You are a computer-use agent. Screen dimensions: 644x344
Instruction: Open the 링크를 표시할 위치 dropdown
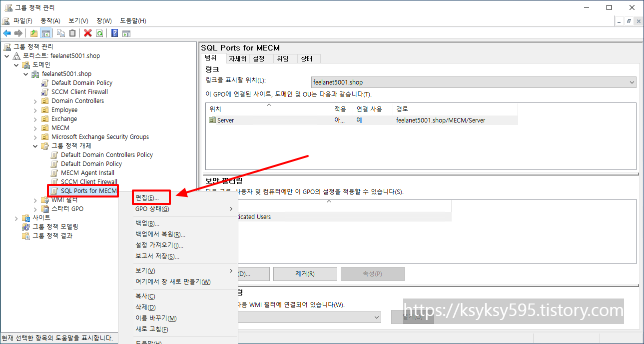474,82
